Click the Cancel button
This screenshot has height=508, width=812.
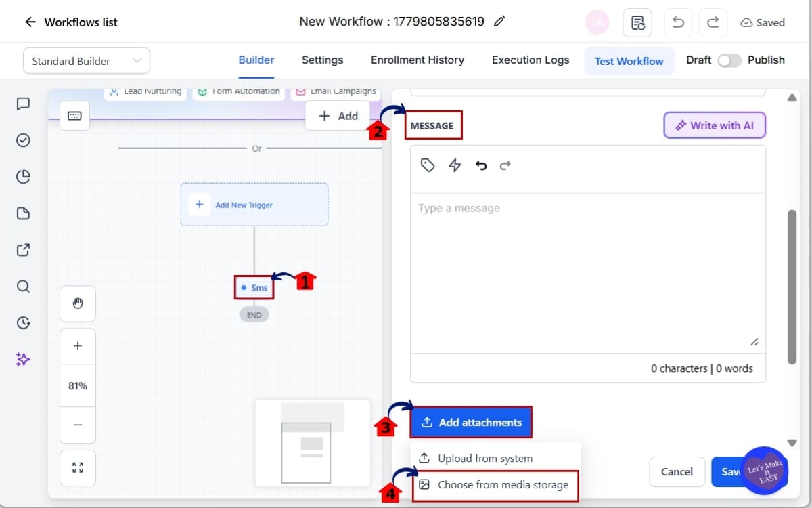coord(677,471)
